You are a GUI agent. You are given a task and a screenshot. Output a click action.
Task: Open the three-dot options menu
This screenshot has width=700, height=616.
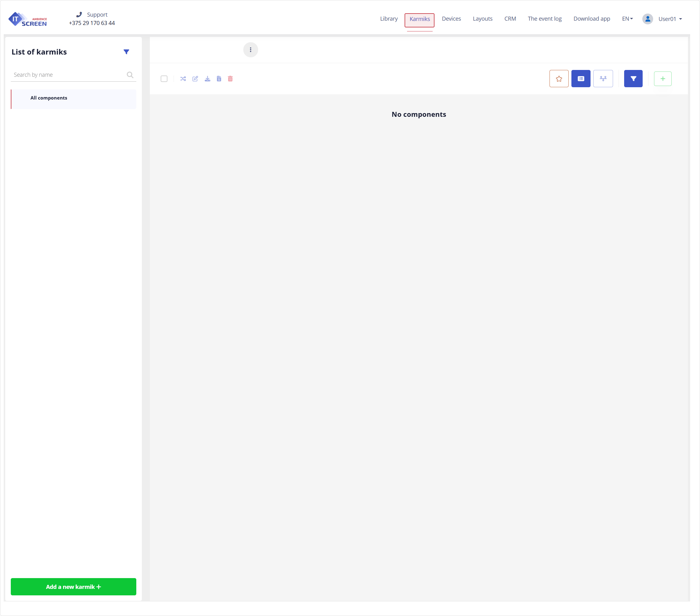251,50
